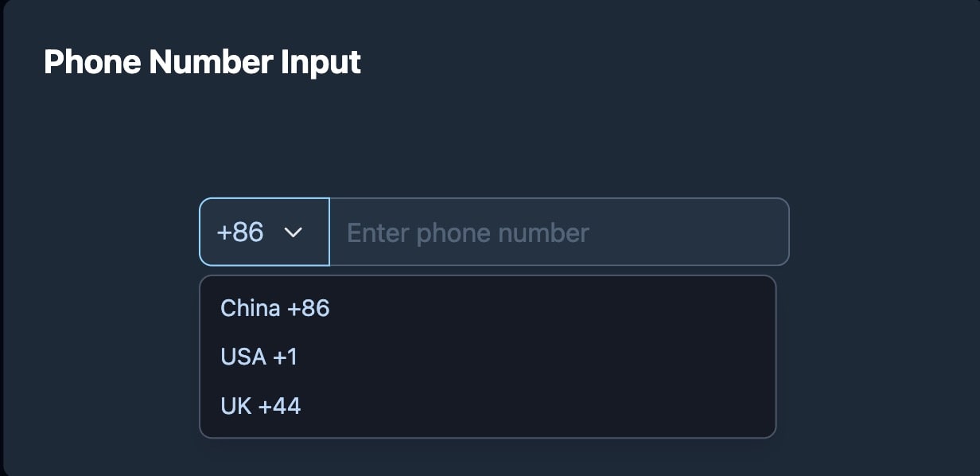Choose UK +44 as the country code
Viewport: 980px width, 476px height.
(261, 405)
